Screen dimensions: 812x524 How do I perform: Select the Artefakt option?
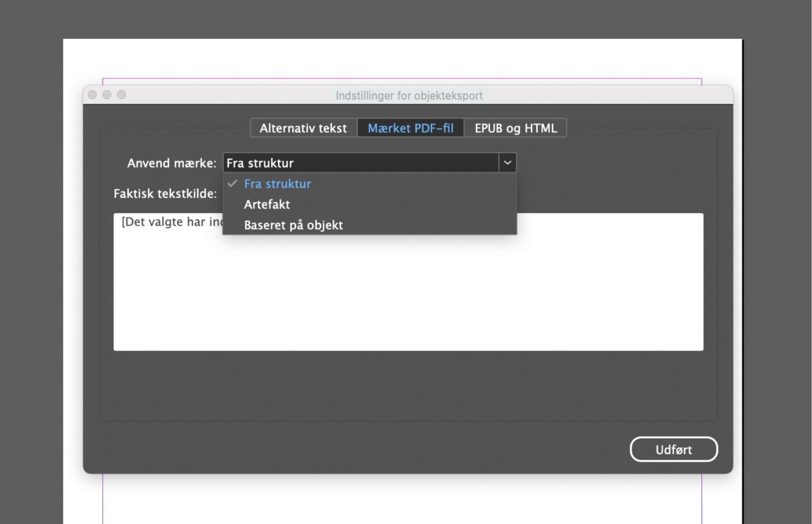267,205
